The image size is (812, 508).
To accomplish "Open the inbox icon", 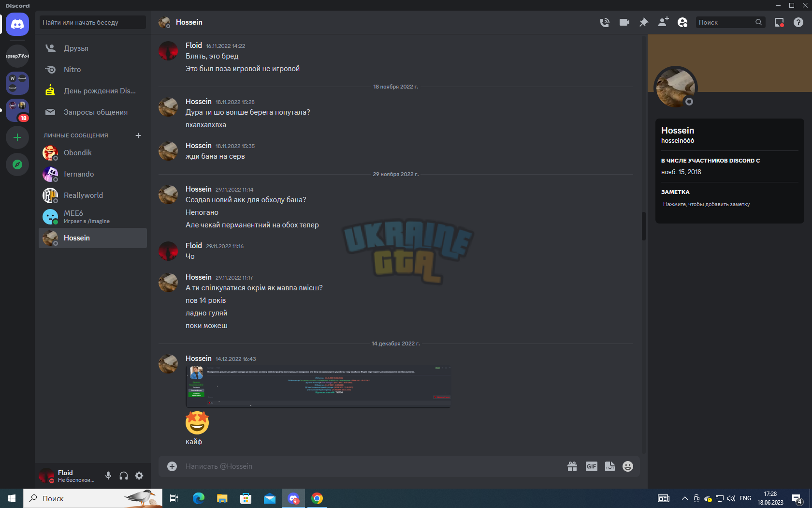I will [x=779, y=22].
